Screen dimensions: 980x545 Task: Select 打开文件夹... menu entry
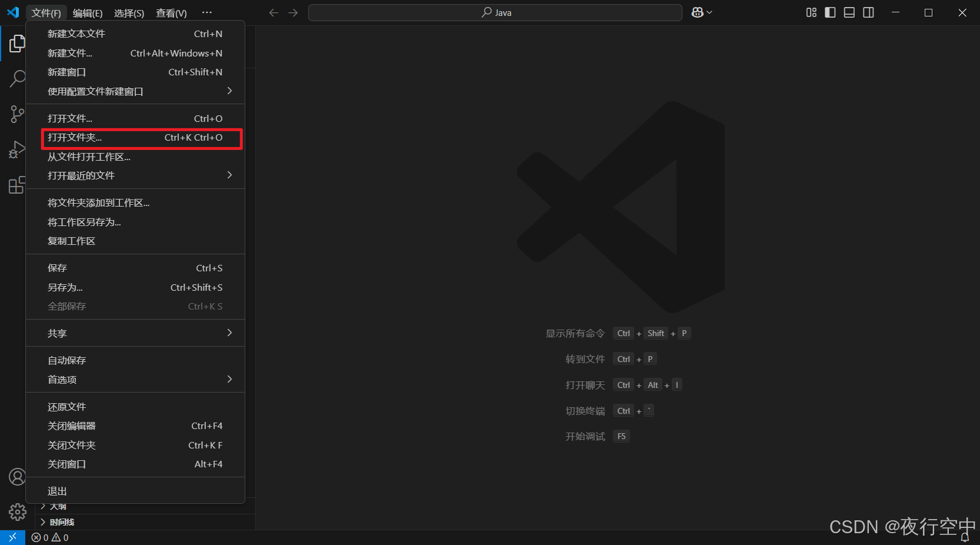click(x=135, y=138)
